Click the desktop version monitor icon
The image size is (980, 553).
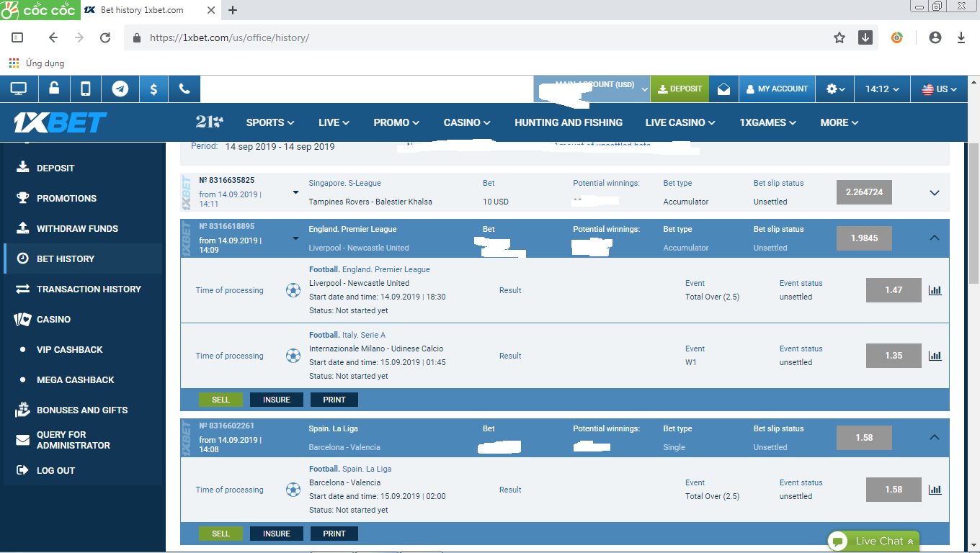[x=19, y=89]
